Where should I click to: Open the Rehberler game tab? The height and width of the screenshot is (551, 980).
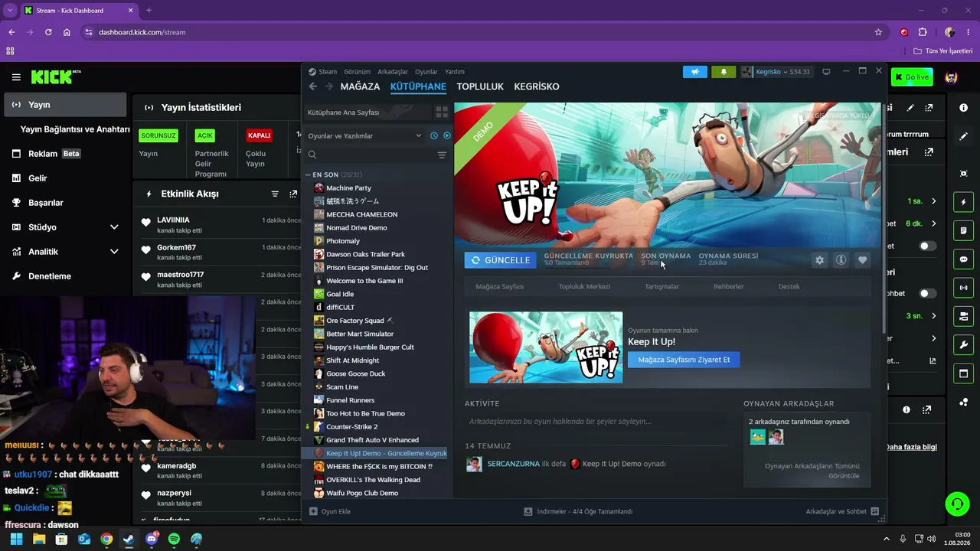pyautogui.click(x=729, y=286)
